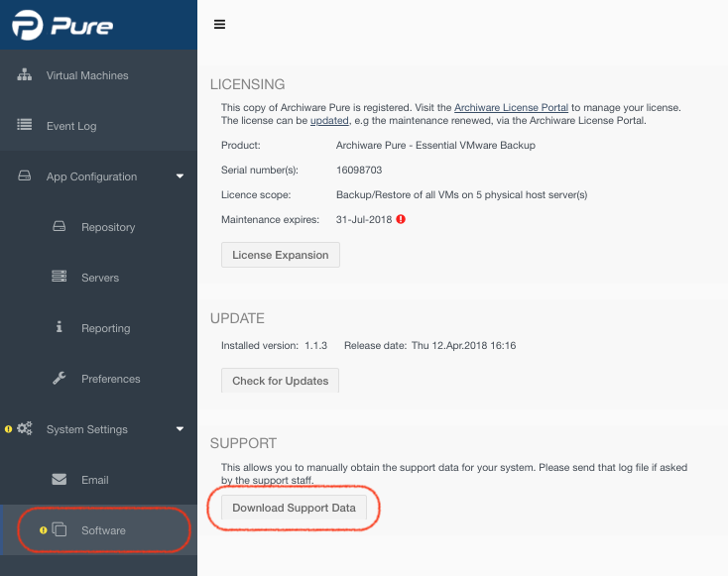The image size is (728, 576).
Task: Click yellow warning badge beside System Settings
Action: [8, 429]
